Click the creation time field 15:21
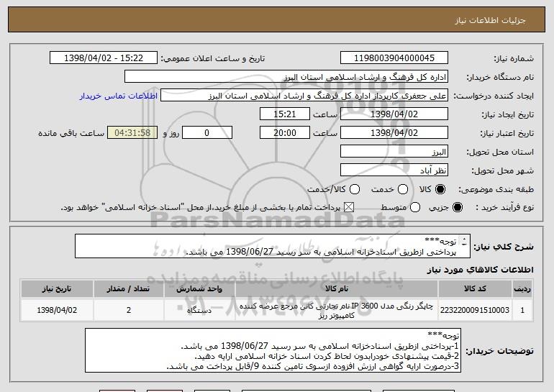The width and height of the screenshot is (554, 392). tap(285, 114)
